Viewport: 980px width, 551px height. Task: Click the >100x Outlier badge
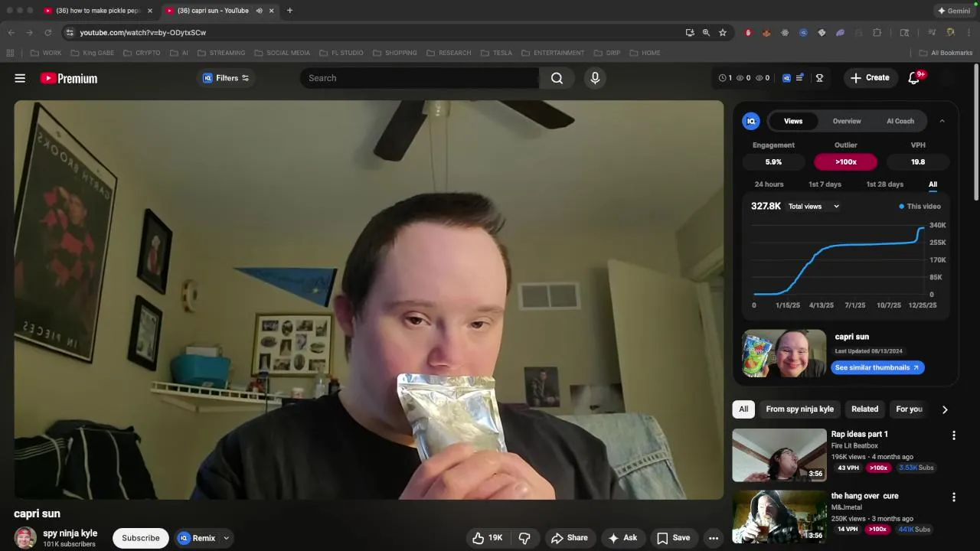(x=846, y=162)
